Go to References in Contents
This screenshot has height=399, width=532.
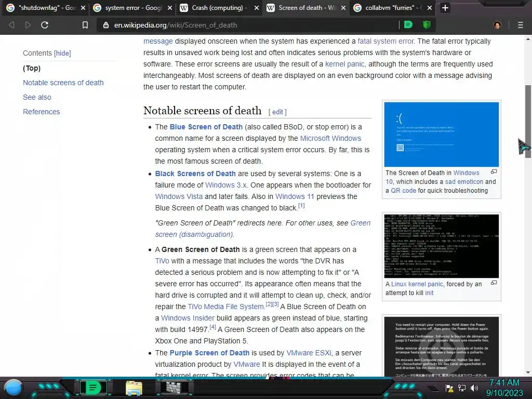(42, 112)
